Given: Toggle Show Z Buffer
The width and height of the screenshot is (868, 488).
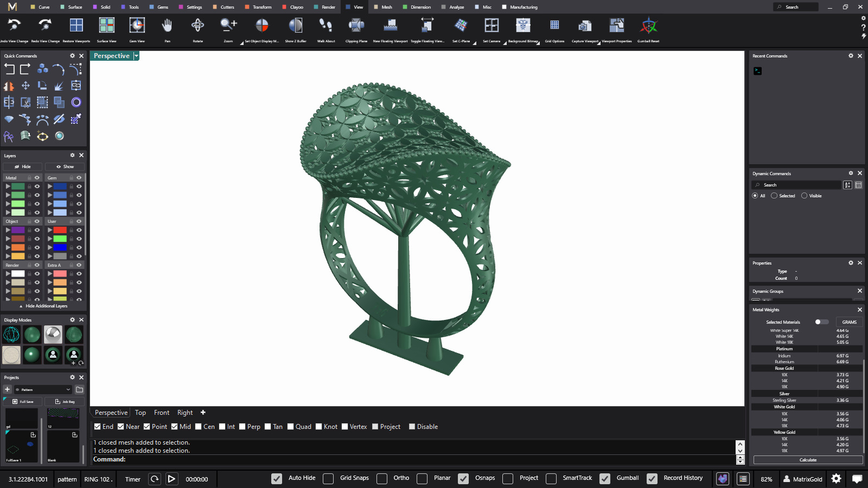Looking at the screenshot, I should click(296, 25).
